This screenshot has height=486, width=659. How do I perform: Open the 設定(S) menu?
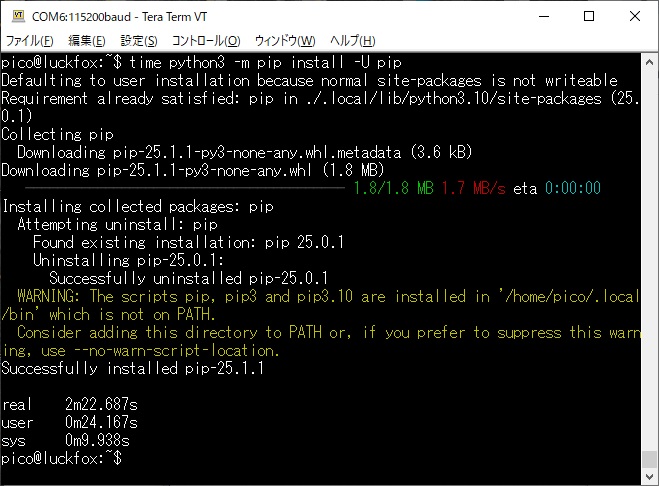point(139,41)
